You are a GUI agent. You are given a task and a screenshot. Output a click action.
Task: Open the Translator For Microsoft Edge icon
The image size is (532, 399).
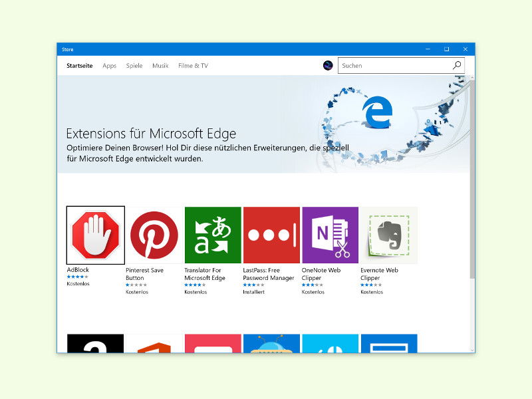click(213, 235)
